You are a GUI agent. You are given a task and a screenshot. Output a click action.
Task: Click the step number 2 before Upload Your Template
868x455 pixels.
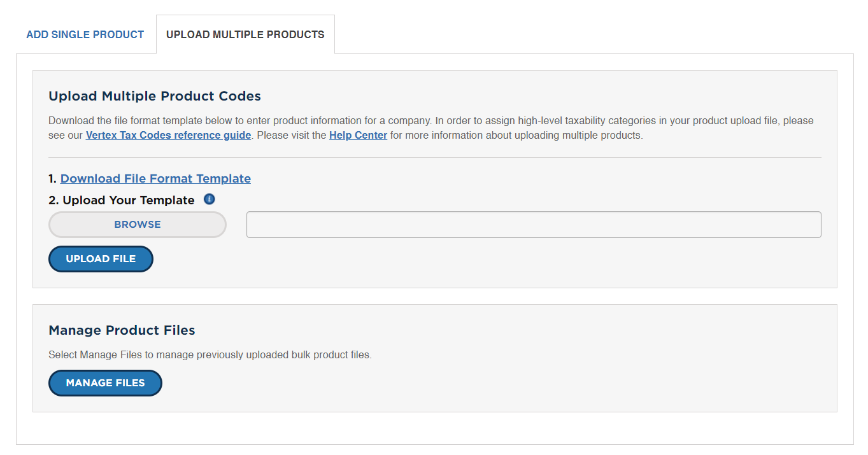click(x=53, y=200)
